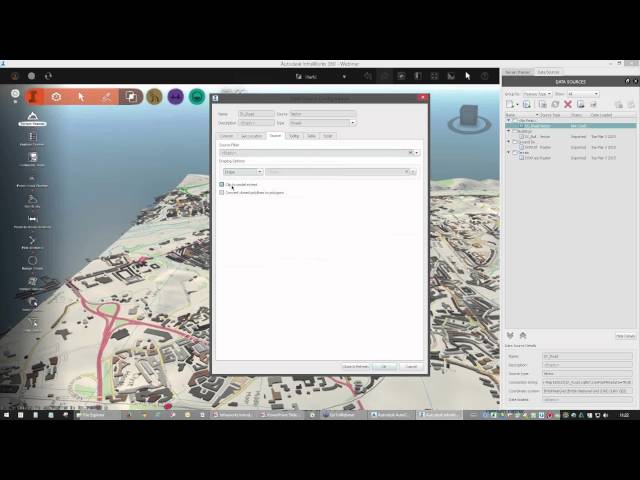Viewport: 640px width, 480px height.
Task: Click the Hide Details button in Data Sources
Action: (625, 336)
